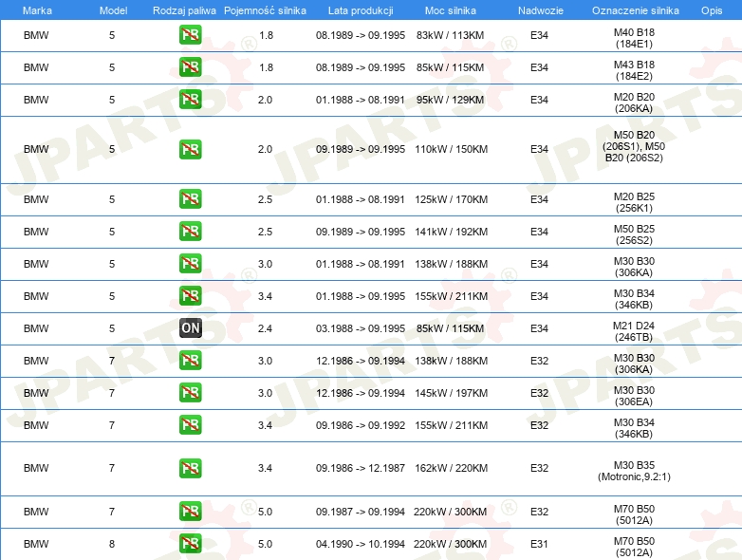The image size is (742, 560).
Task: Click the Moc silnika column header
Action: click(x=451, y=10)
